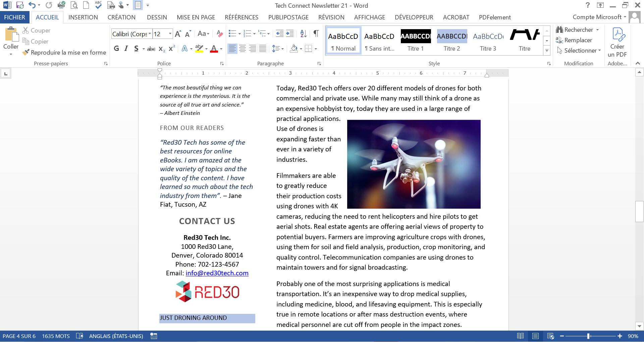
Task: Click Créer un PDF Adobe icon
Action: tap(618, 42)
